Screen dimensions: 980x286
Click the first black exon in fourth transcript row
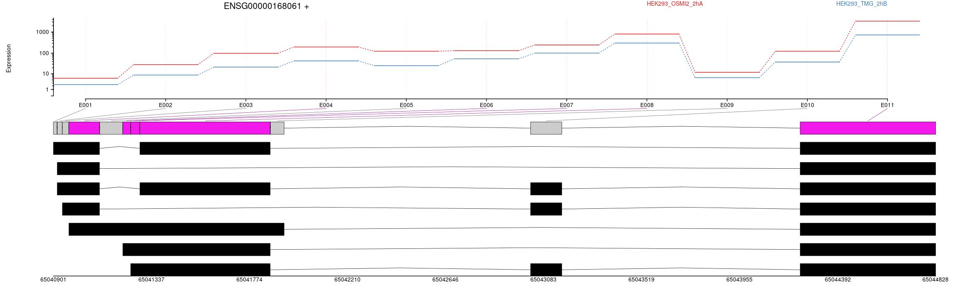tap(81, 209)
